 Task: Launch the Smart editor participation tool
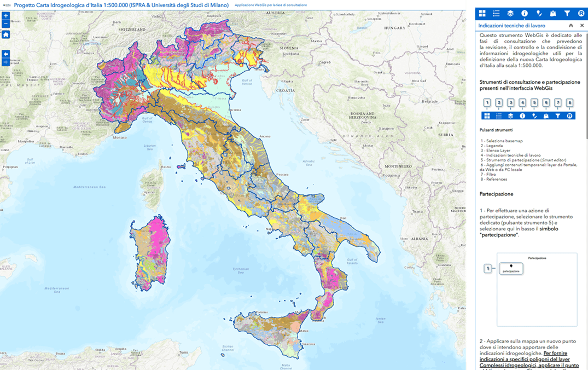click(539, 13)
